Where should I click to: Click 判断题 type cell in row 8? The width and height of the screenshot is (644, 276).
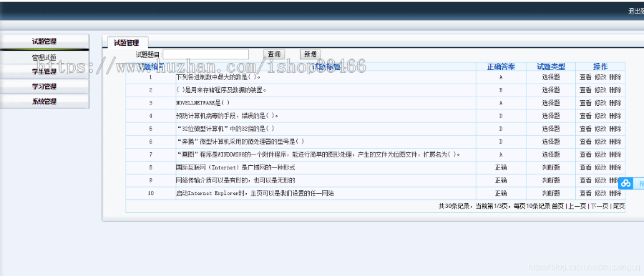(x=551, y=167)
